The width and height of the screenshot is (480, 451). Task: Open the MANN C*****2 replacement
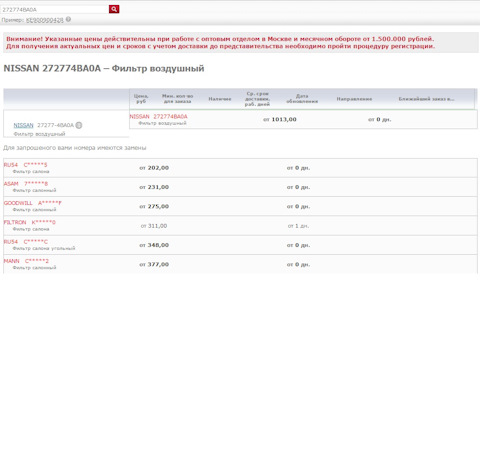(240, 264)
